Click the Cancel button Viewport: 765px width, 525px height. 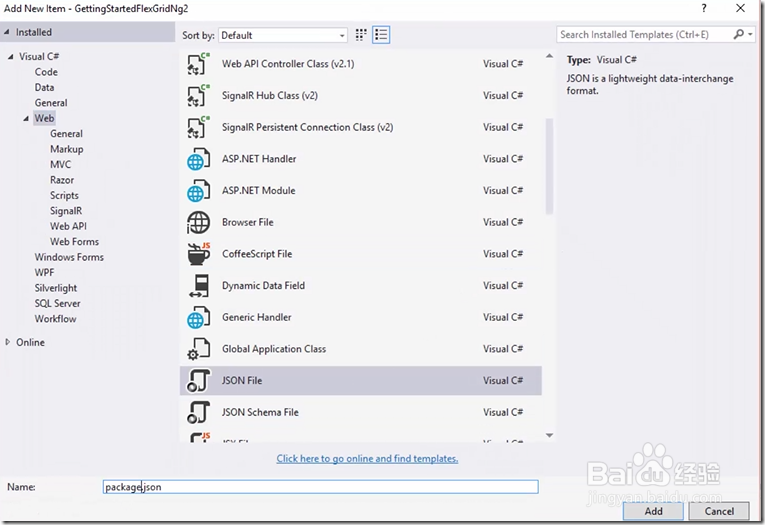719,511
